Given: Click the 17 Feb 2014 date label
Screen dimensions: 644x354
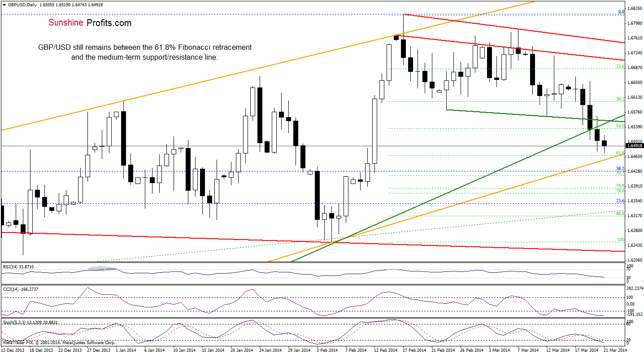Looking at the screenshot, I should [x=415, y=350].
